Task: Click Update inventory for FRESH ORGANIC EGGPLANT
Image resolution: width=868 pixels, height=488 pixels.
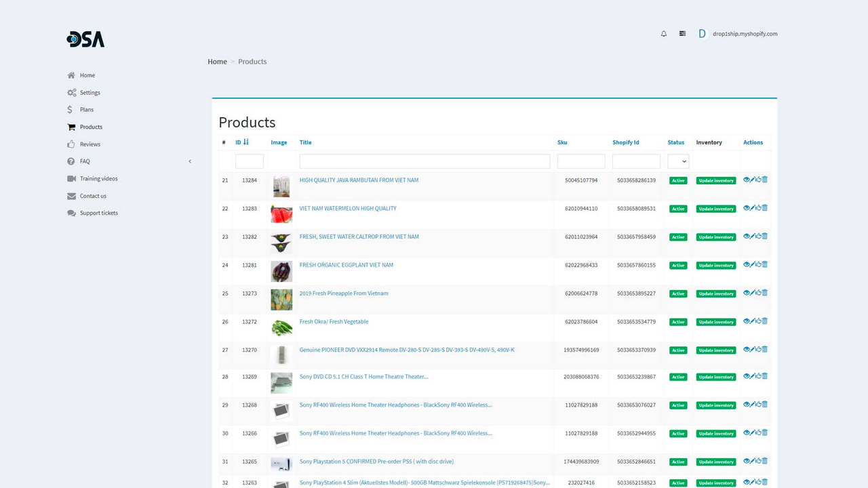Action: [x=715, y=265]
